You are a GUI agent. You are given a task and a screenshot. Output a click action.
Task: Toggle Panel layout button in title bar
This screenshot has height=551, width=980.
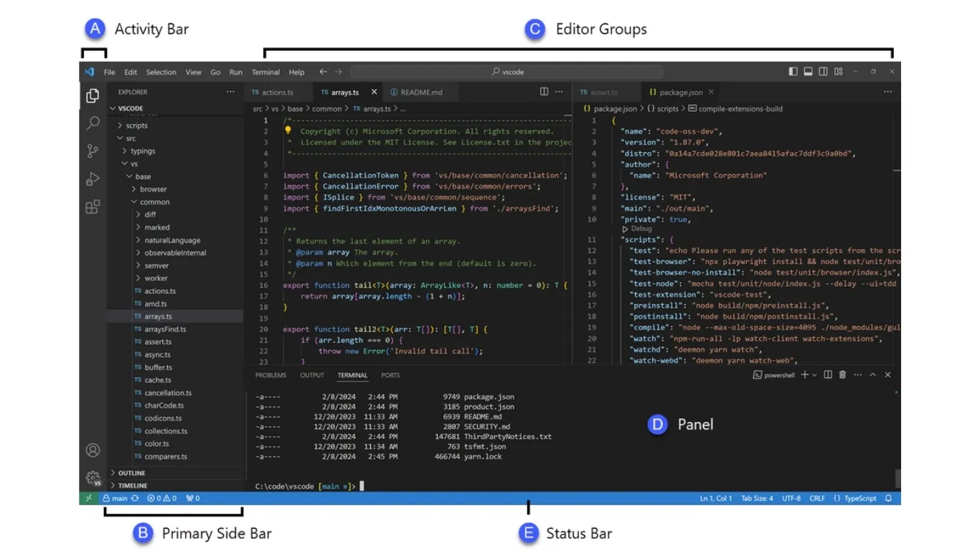808,72
